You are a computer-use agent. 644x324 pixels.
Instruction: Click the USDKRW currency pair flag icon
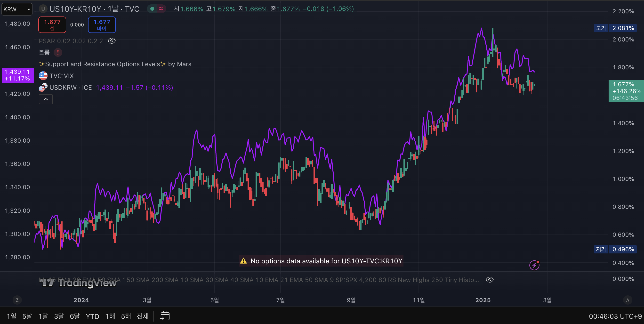pos(43,88)
